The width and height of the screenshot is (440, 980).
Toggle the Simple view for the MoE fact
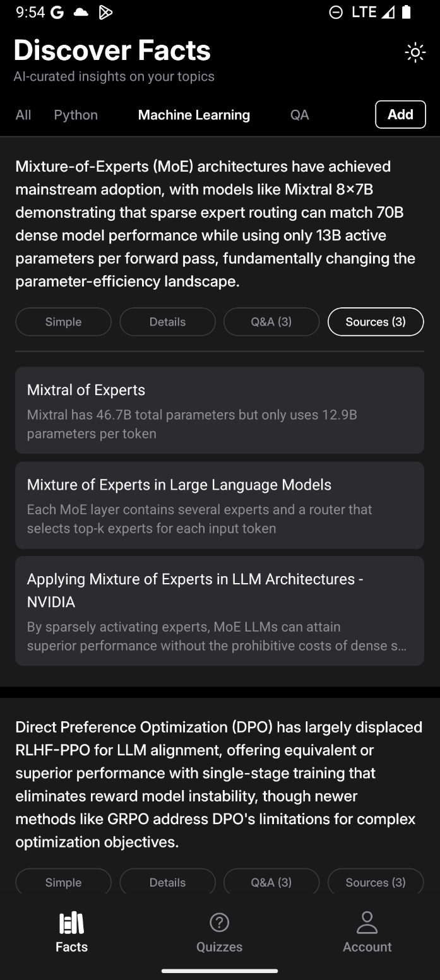(63, 322)
